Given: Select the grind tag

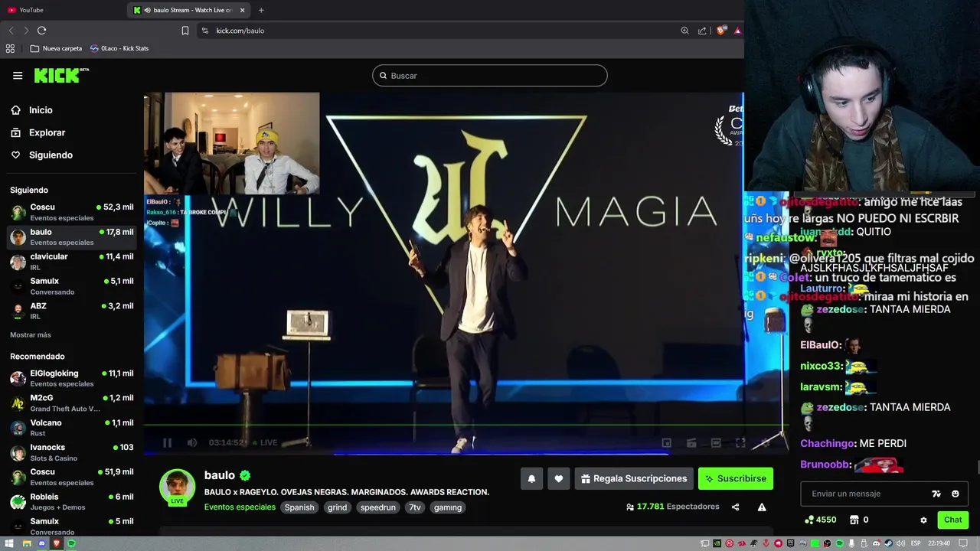Looking at the screenshot, I should coord(338,507).
